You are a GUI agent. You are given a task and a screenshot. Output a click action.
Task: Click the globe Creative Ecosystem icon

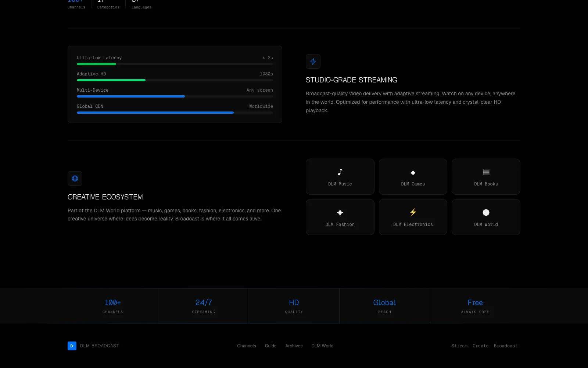tap(75, 178)
